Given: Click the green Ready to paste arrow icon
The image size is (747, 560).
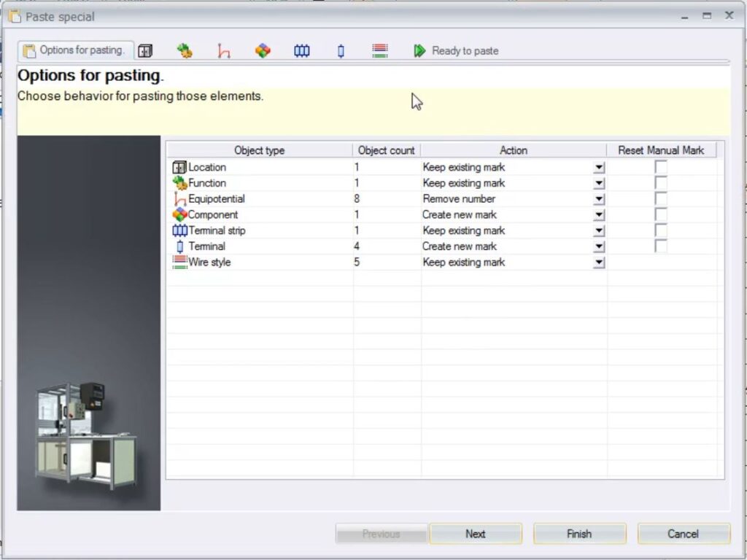Looking at the screenshot, I should tap(419, 50).
